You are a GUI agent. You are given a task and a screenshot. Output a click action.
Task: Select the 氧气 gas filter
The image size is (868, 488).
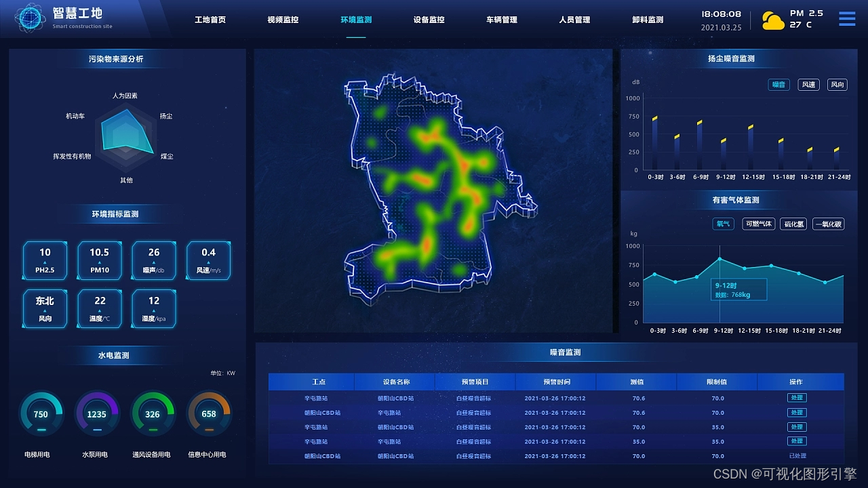tap(723, 224)
